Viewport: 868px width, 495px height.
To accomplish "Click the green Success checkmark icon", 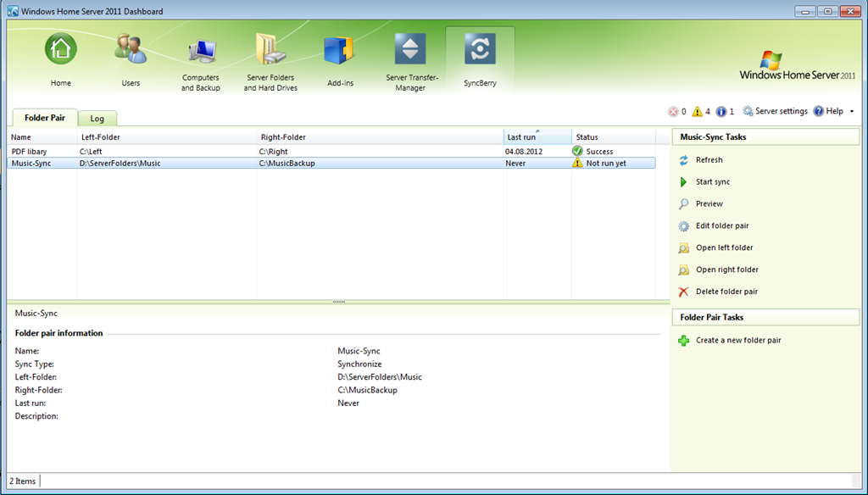I will [577, 151].
